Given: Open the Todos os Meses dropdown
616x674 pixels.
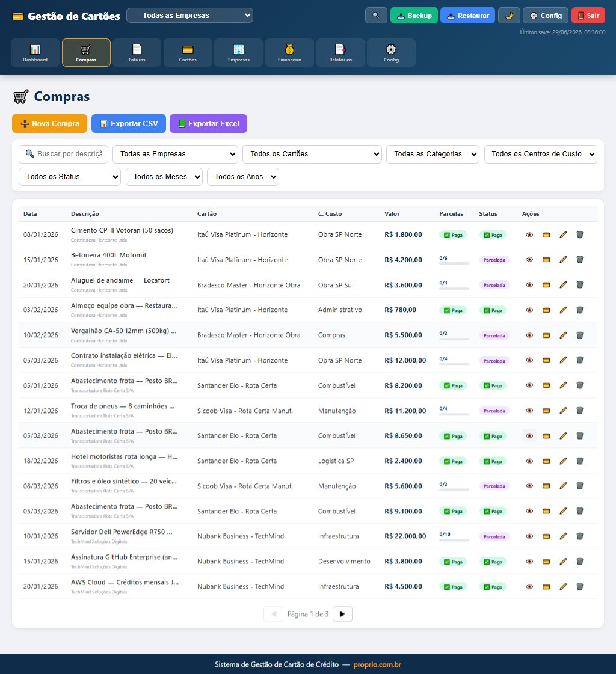Looking at the screenshot, I should (164, 177).
